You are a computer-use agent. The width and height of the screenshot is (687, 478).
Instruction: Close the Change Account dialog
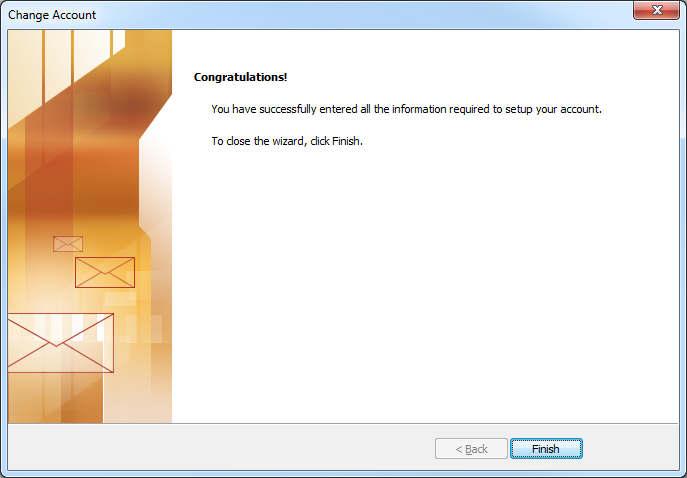656,11
